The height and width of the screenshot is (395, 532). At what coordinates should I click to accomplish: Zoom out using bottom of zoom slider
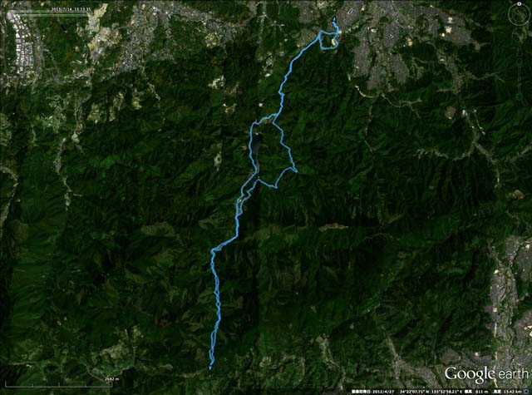[519, 96]
